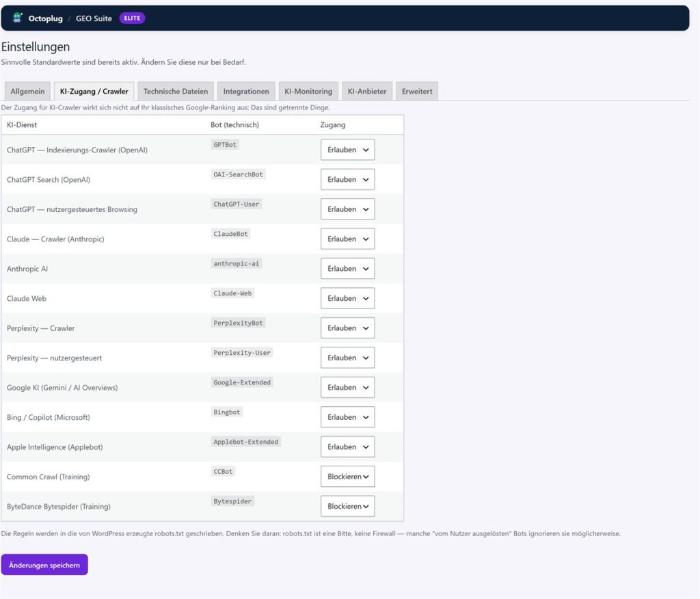This screenshot has height=599, width=700.
Task: Click the Bingbot code label
Action: 227,412
